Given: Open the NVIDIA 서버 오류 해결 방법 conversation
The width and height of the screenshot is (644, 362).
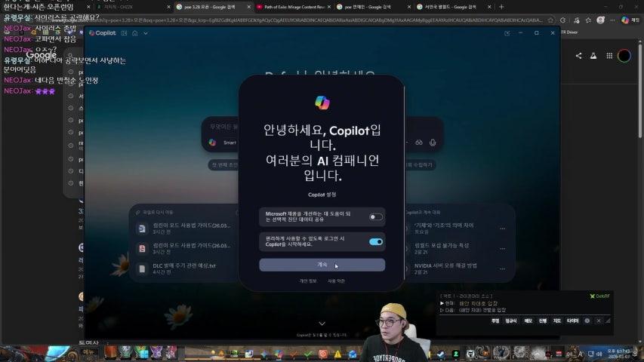Looking at the screenshot, I should 445,268.
